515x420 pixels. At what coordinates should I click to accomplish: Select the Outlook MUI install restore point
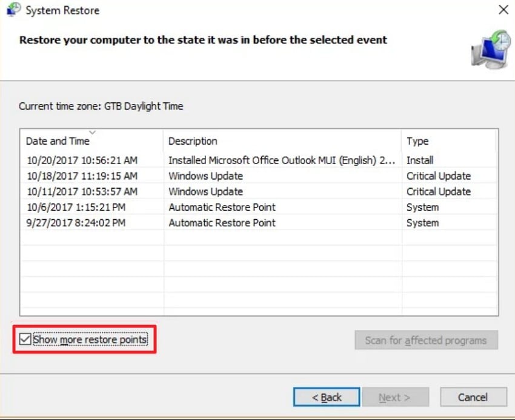point(282,160)
